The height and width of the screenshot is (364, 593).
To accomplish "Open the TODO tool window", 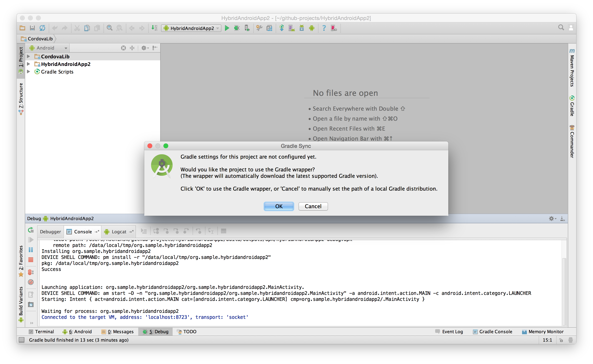I will 187,331.
